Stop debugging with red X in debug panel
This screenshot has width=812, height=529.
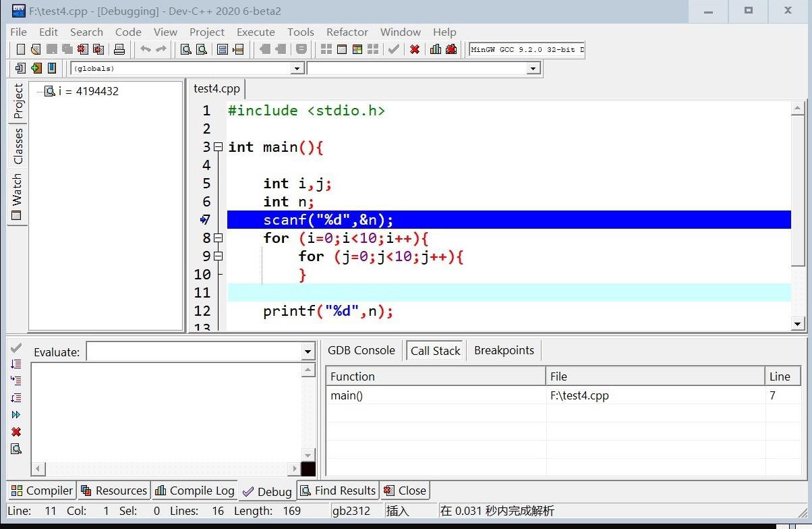tap(16, 432)
